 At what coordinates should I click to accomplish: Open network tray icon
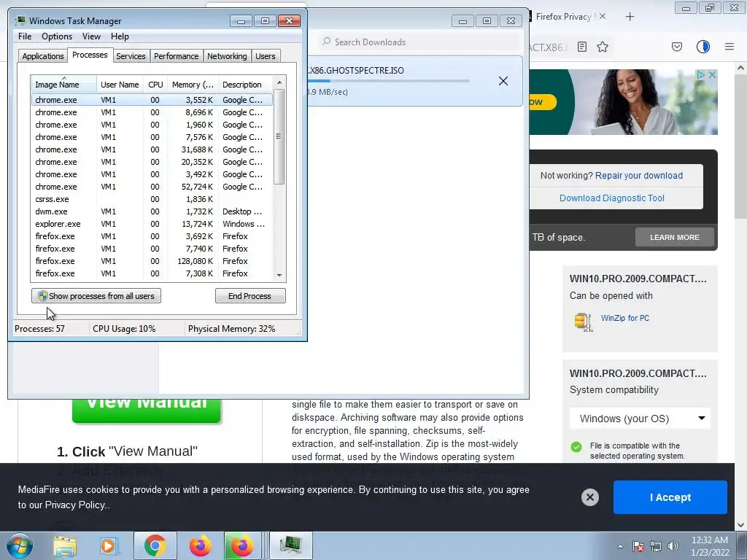656,546
